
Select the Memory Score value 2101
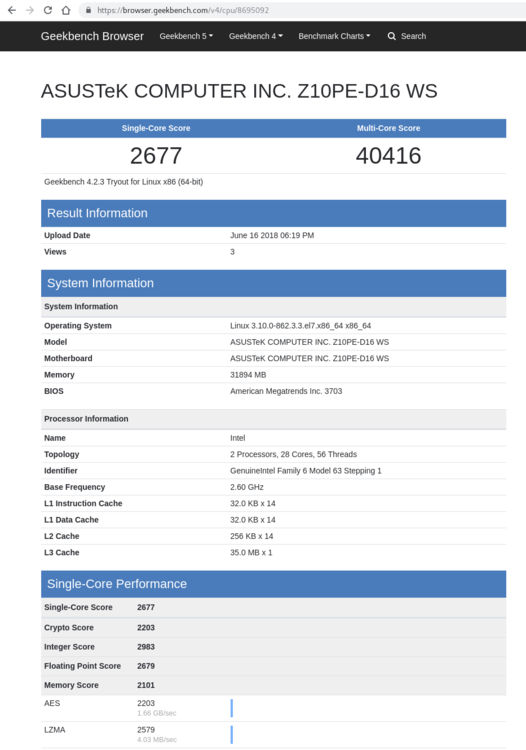(x=146, y=685)
